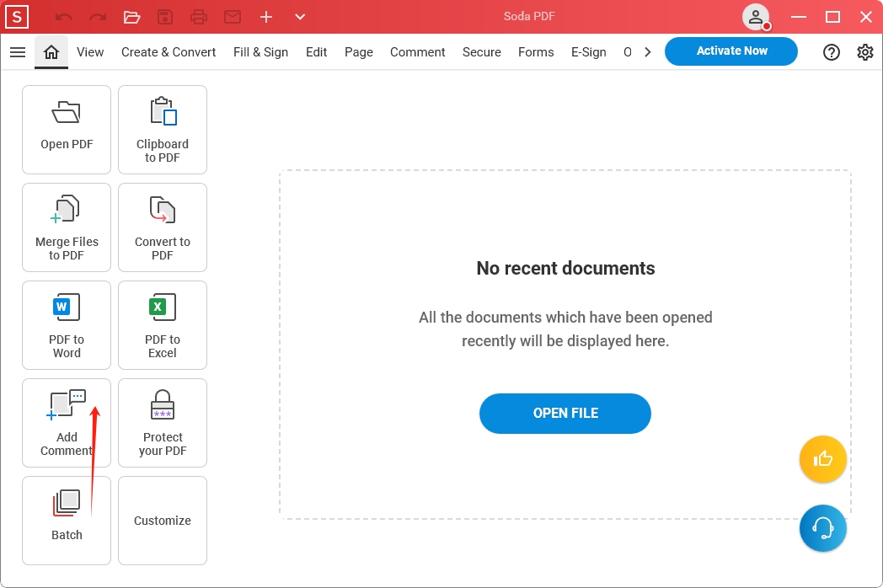Viewport: 883px width, 588px height.
Task: Click the Convert to PDF tile
Action: tap(163, 227)
